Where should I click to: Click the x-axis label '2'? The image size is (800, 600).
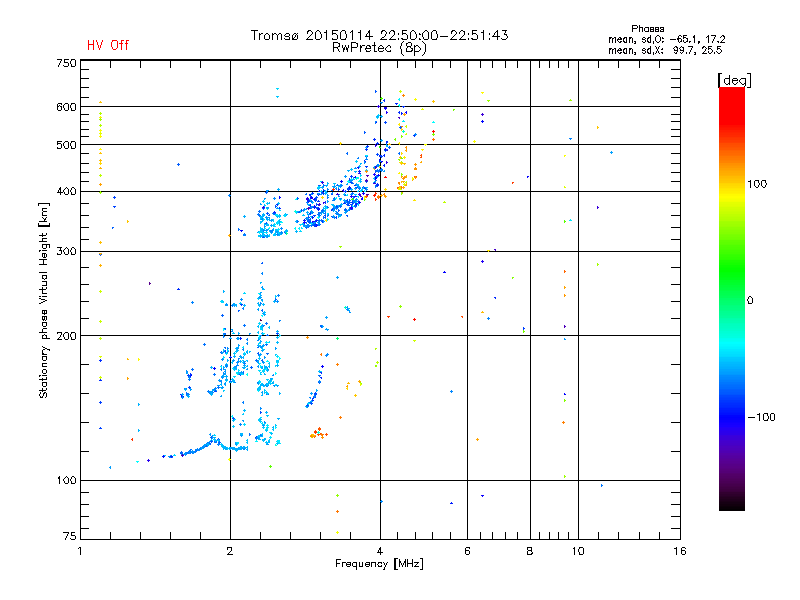click(x=230, y=551)
